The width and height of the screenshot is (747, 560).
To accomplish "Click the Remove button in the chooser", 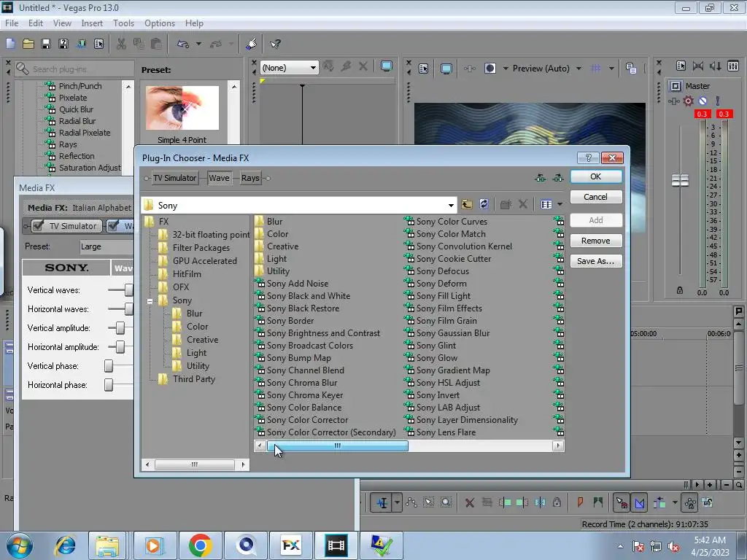I will [596, 241].
